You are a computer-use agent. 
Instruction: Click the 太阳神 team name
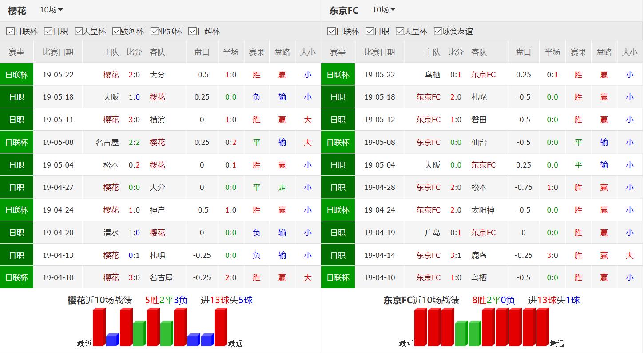coord(482,210)
